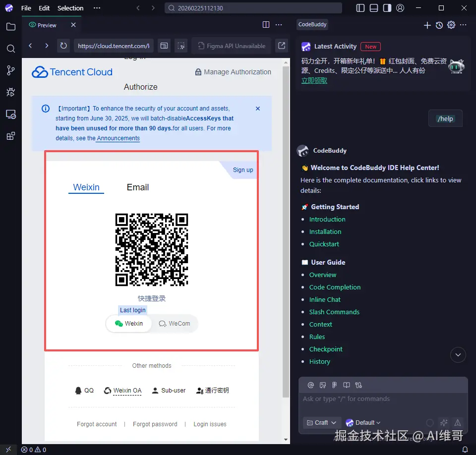Start a new CodeBuddy chat
Viewport: 476px width, 455px height.
point(427,25)
